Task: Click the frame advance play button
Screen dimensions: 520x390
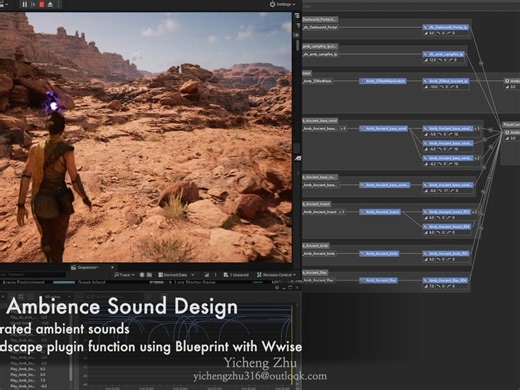Action: 33,5
